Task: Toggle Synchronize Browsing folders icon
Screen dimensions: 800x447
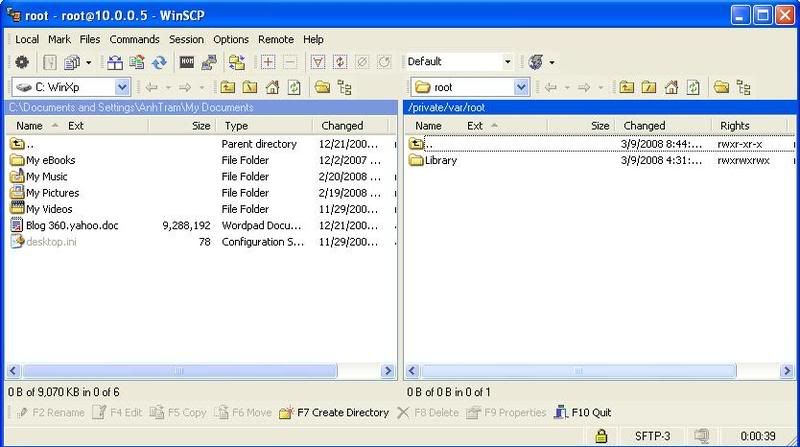Action: click(237, 62)
